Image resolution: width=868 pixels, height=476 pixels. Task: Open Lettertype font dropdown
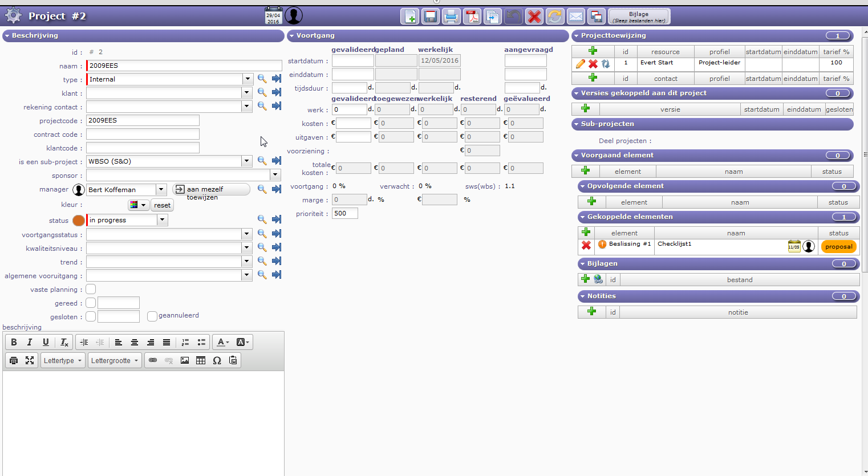click(x=63, y=360)
